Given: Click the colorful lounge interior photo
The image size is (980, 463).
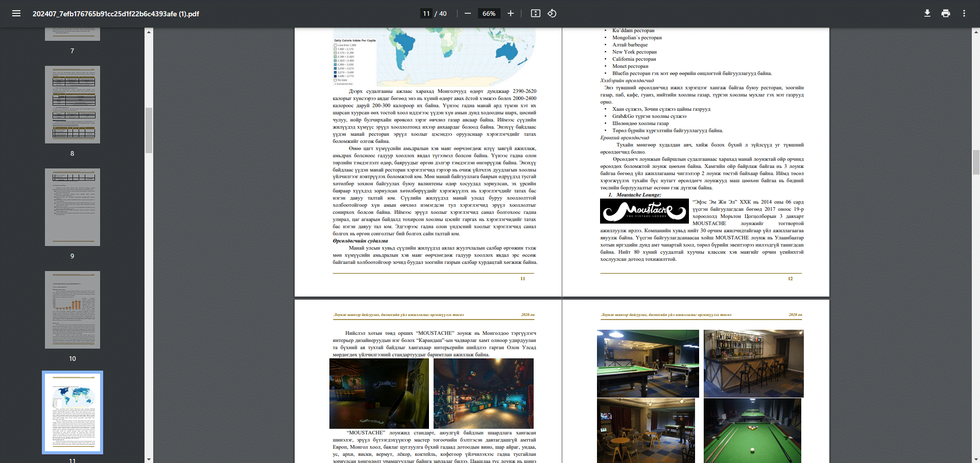Looking at the screenshot, I should 484,394.
